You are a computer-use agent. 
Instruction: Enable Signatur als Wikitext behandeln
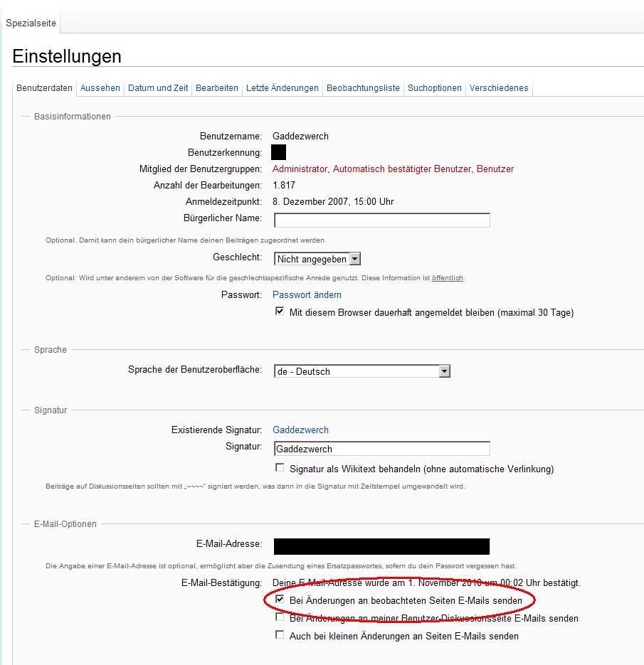tap(280, 468)
